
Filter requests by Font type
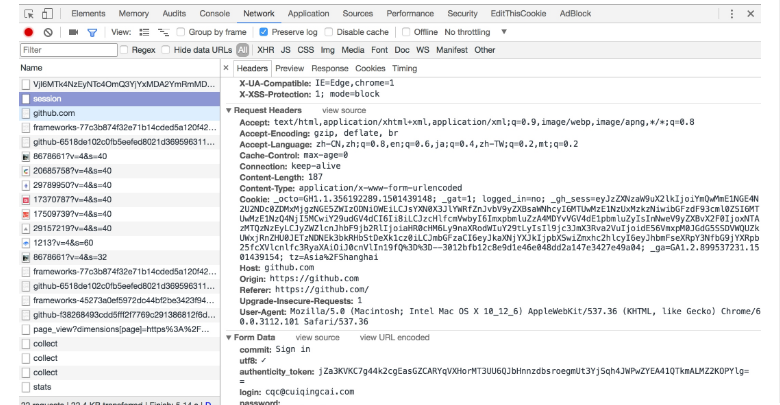(379, 50)
